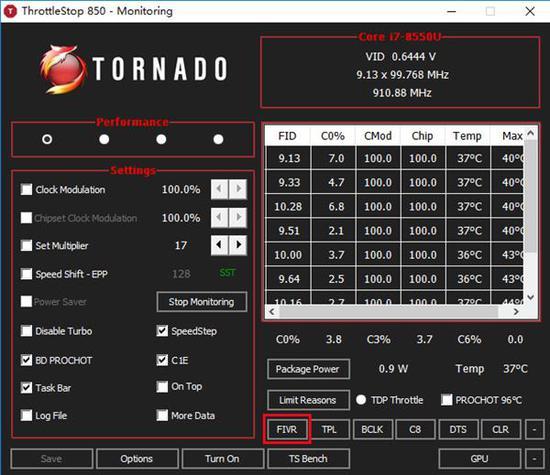
Task: Open the TPL power limits window
Action: tap(329, 429)
